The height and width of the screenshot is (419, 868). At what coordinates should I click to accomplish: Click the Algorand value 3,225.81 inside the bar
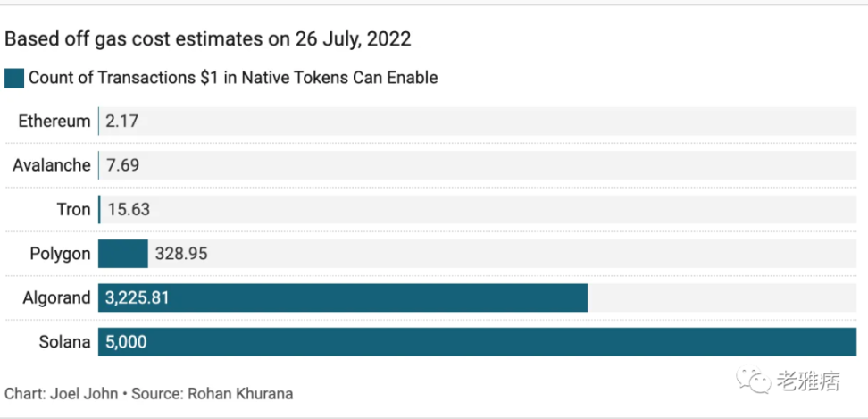[137, 298]
